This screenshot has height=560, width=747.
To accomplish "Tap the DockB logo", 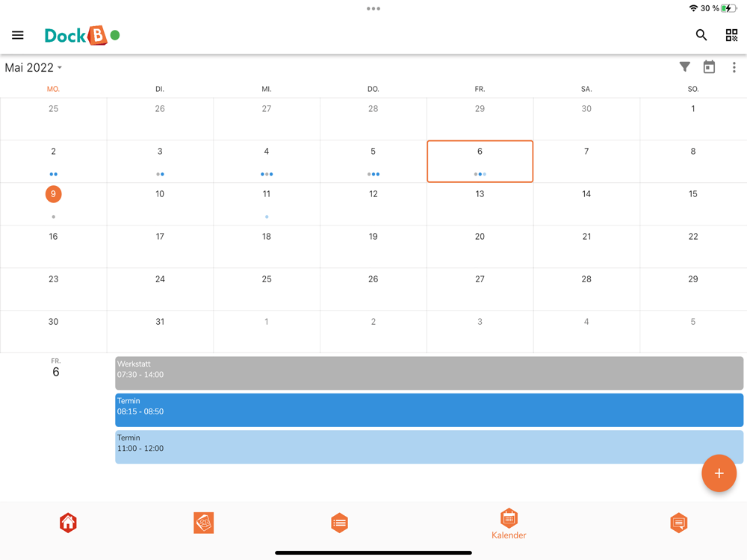I will click(76, 35).
